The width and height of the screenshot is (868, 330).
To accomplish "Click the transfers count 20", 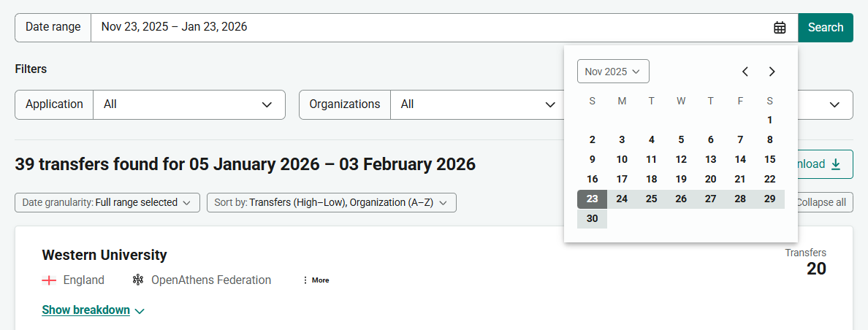I will [x=816, y=269].
